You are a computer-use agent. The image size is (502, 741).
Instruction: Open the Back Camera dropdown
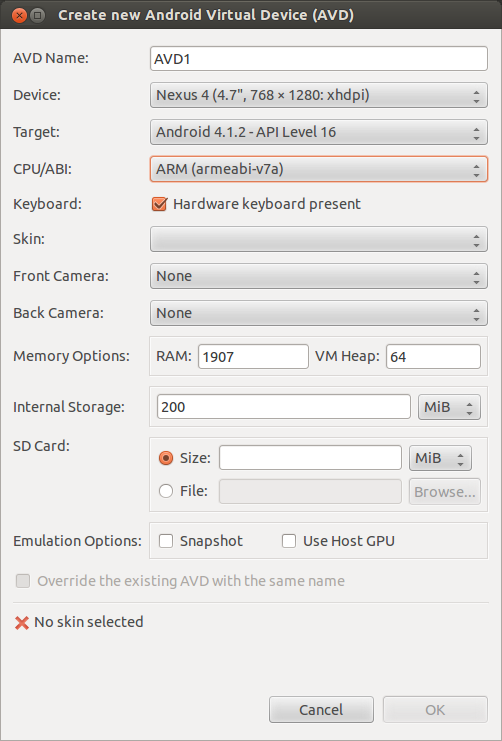pos(319,313)
